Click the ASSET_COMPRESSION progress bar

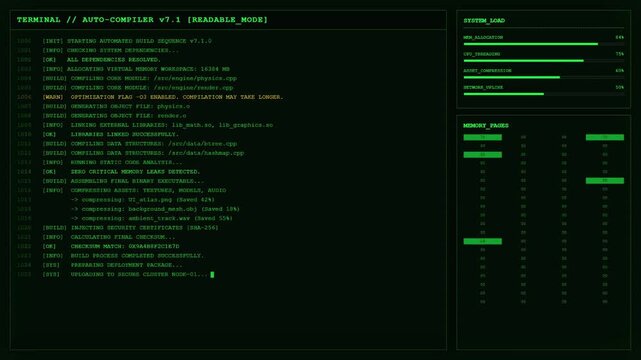tap(543, 77)
